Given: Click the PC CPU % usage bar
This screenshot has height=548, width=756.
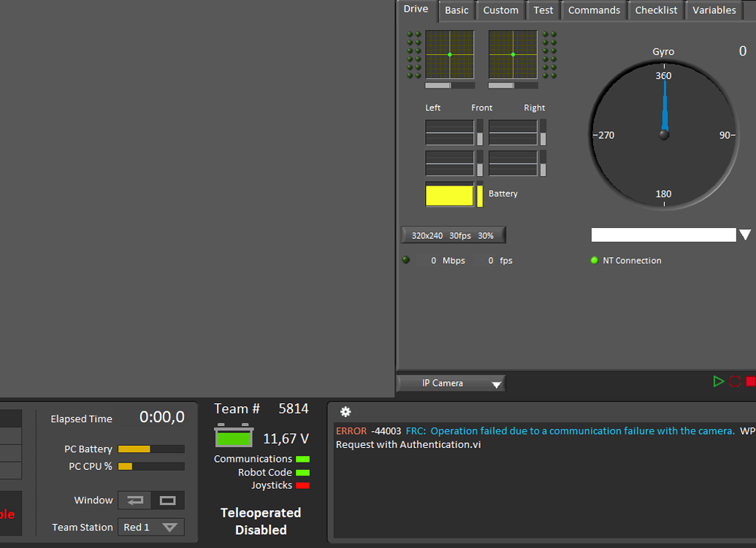Looking at the screenshot, I should (x=151, y=466).
